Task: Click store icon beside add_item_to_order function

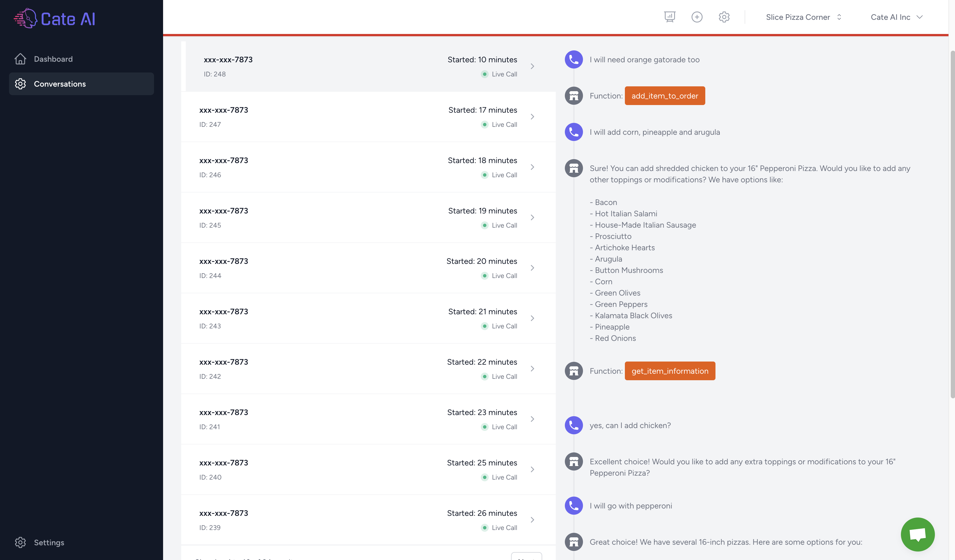Action: click(x=574, y=96)
